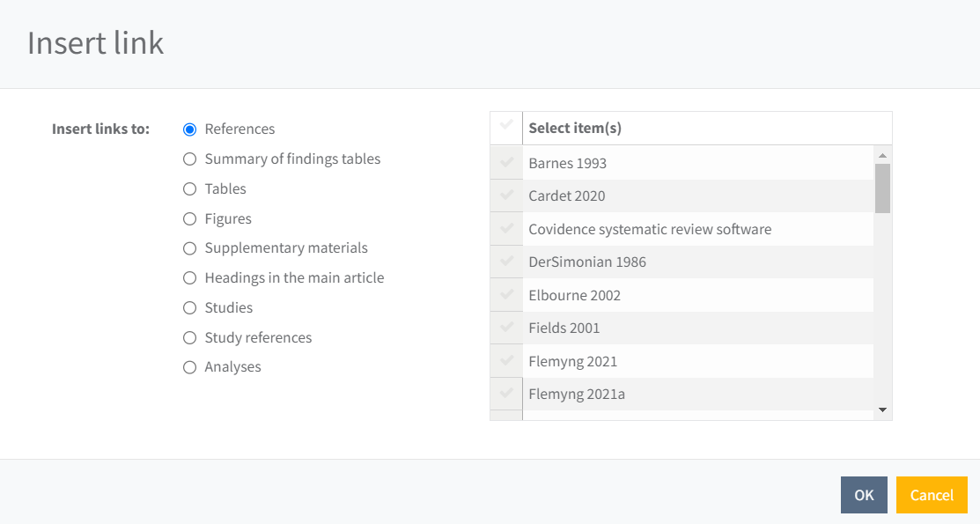Select the Studies option
Screen dimensions: 980x524
pyautogui.click(x=189, y=307)
